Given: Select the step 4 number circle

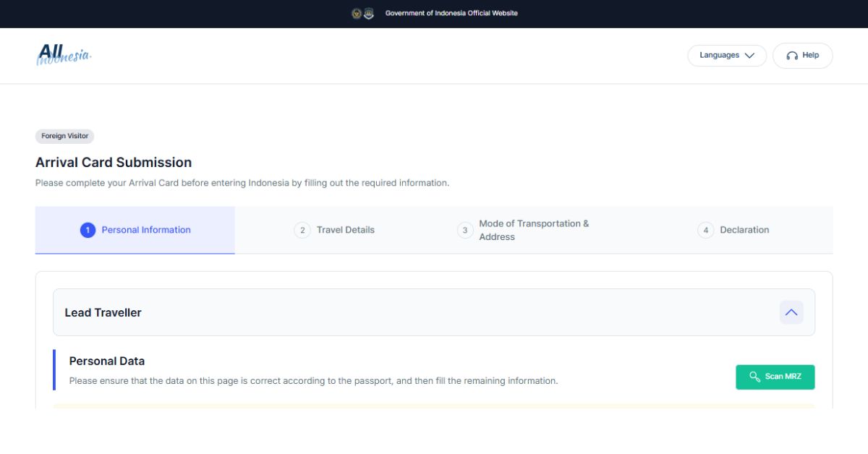Looking at the screenshot, I should pos(705,230).
